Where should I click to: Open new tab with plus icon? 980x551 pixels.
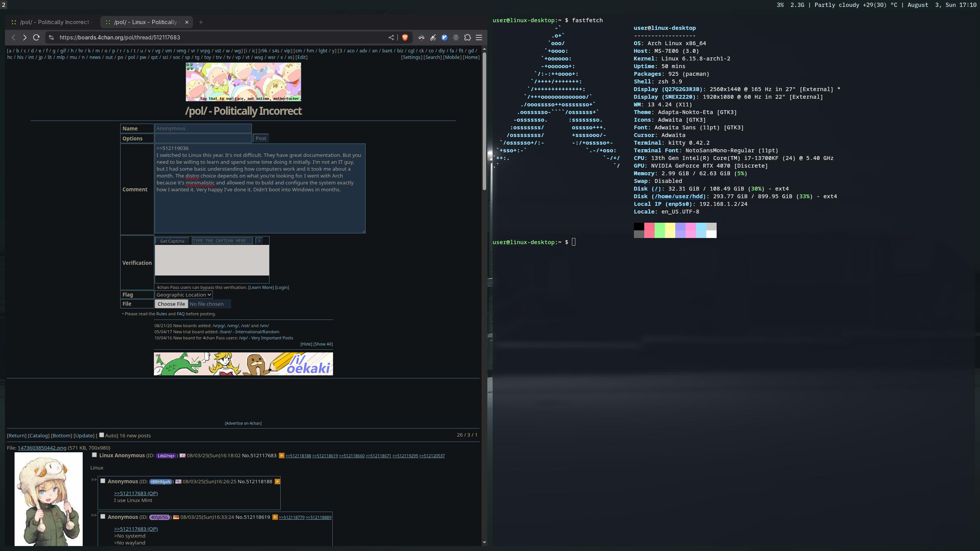click(201, 22)
